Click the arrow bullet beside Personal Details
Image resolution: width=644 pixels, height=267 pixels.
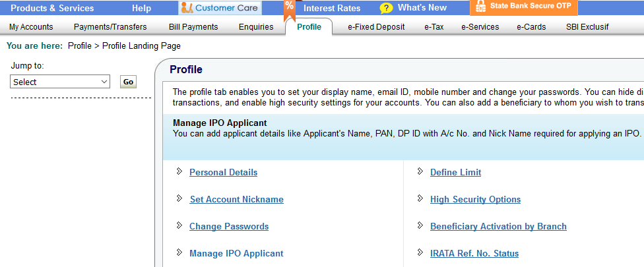click(179, 171)
